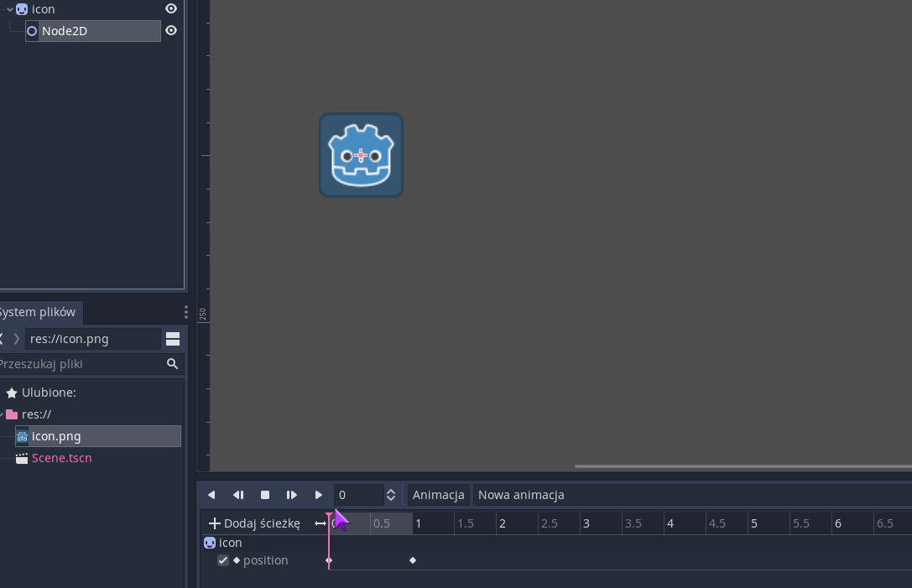Screen dimensions: 912x588
Task: Click the Node2D circle icon
Action: [33, 31]
